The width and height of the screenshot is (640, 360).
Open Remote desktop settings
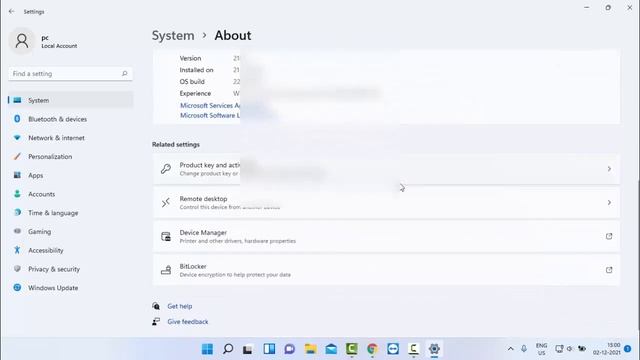click(386, 203)
